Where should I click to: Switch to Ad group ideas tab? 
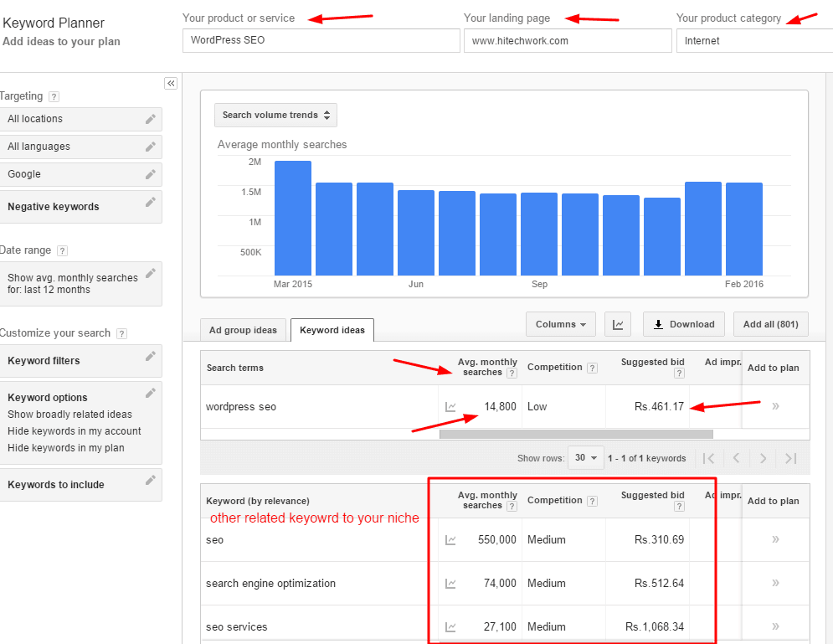point(243,330)
